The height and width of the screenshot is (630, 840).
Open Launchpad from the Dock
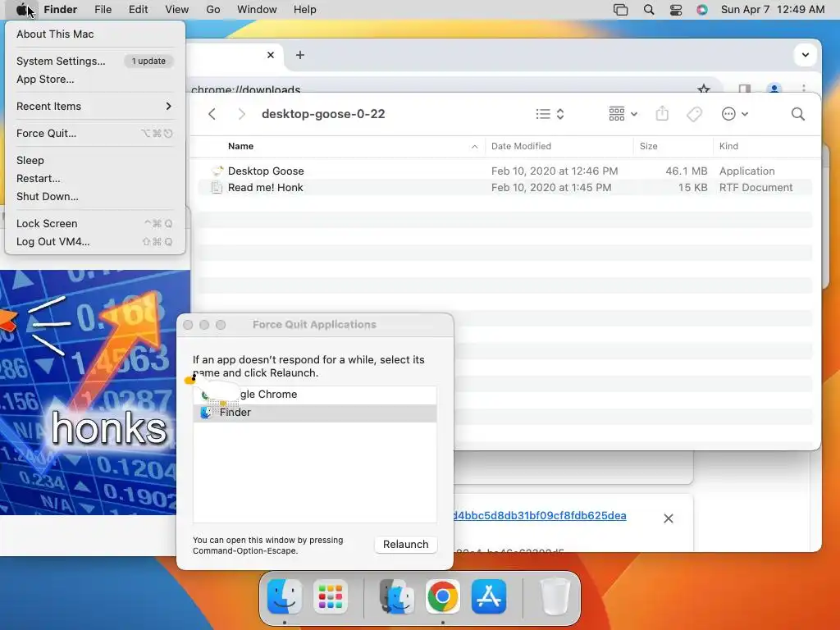coord(330,596)
